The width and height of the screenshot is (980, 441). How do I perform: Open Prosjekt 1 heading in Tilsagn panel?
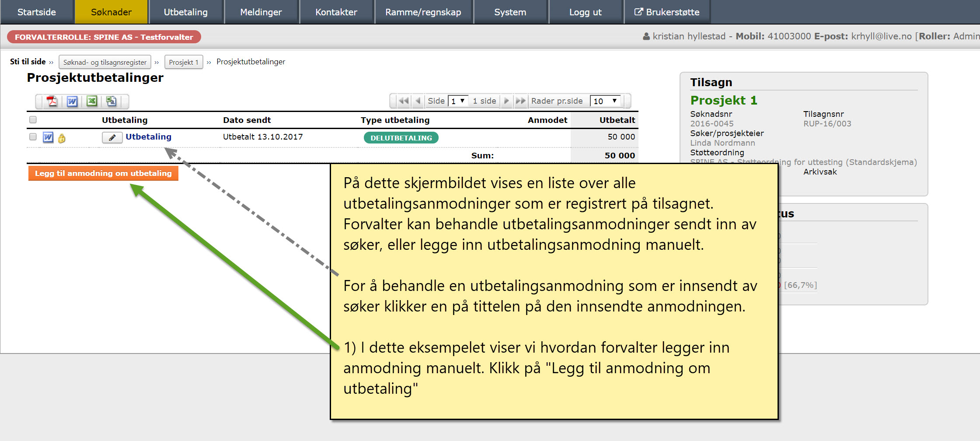(x=724, y=100)
